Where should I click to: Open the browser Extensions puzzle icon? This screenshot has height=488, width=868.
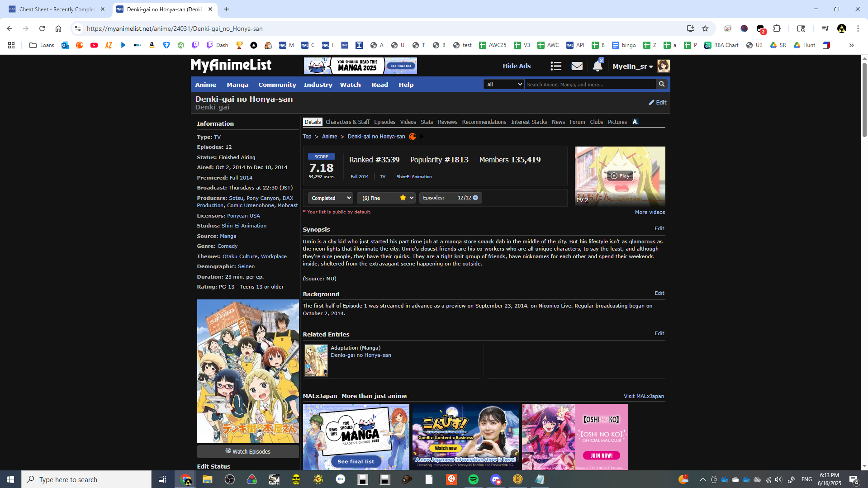pyautogui.click(x=777, y=28)
